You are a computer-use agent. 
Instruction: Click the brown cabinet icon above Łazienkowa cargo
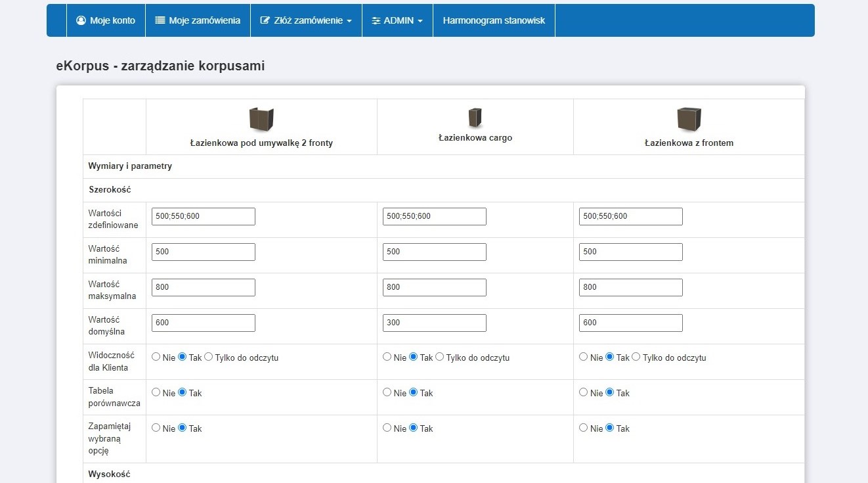475,118
